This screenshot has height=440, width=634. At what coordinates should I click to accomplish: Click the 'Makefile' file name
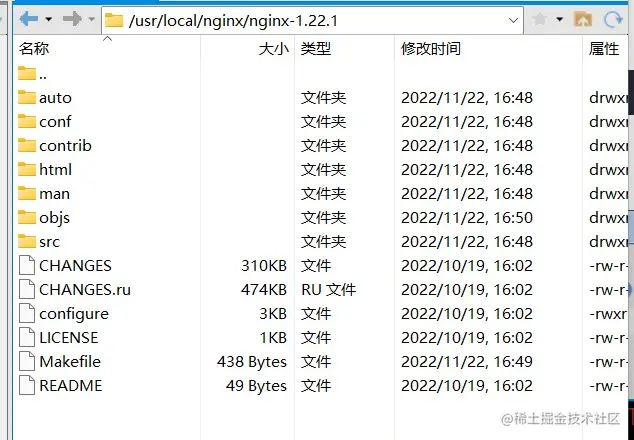(70, 362)
